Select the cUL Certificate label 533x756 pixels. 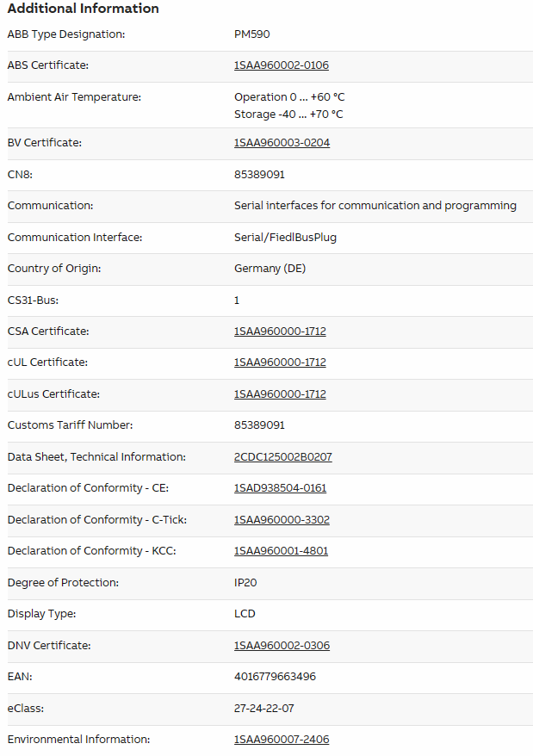47,363
